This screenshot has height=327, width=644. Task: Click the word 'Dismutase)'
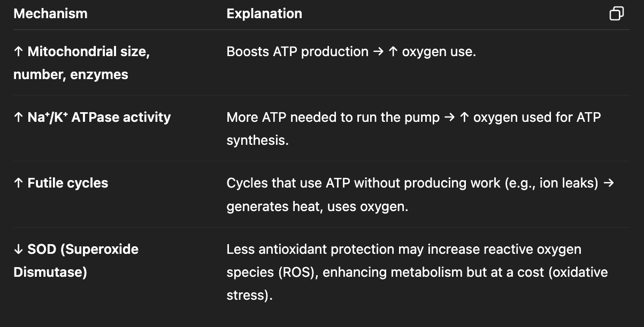point(50,272)
